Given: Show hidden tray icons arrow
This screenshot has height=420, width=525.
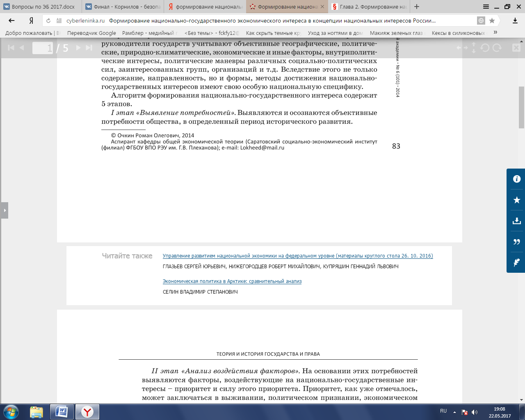Looking at the screenshot, I should click(454, 412).
